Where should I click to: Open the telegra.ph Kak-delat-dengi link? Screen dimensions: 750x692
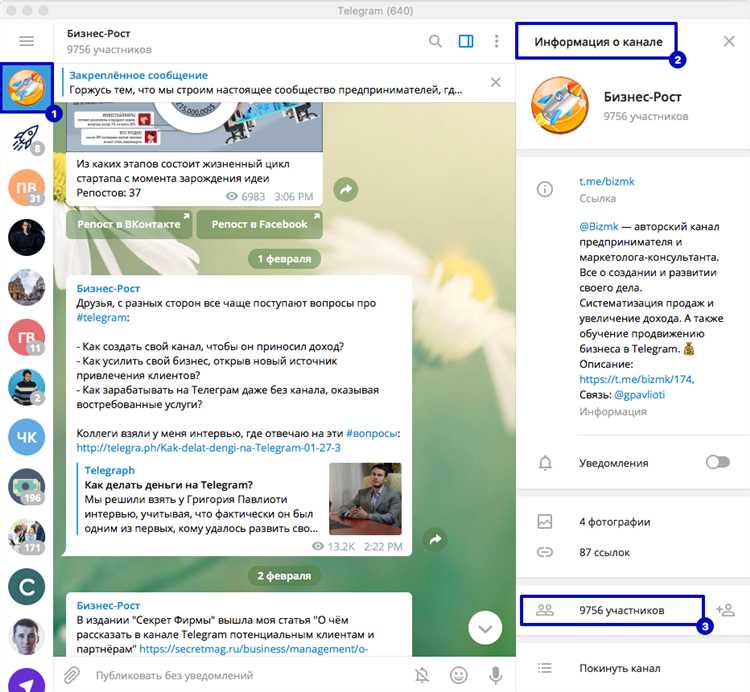point(209,448)
